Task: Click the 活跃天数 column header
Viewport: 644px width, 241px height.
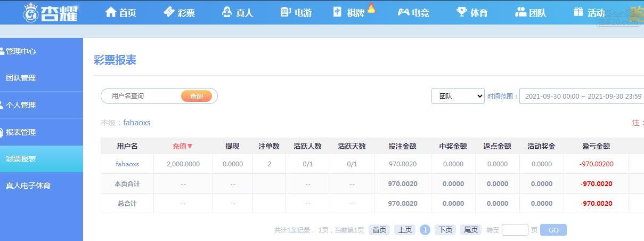Action: (352, 146)
